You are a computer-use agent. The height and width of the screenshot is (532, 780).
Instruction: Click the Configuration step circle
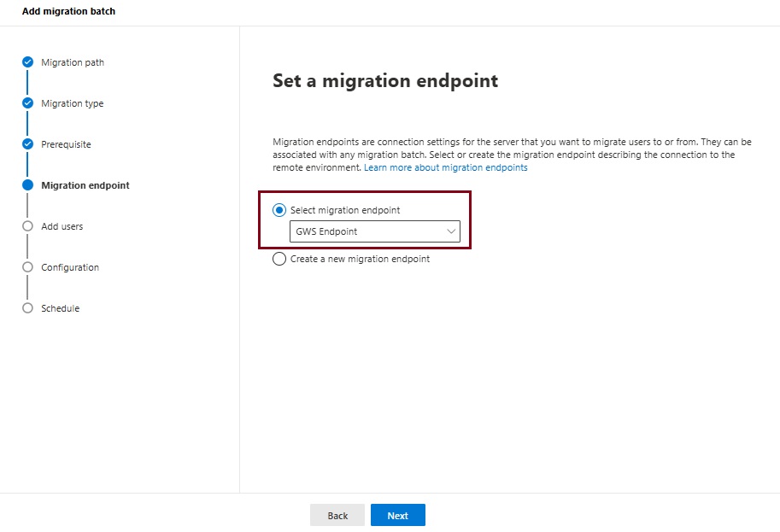[27, 267]
